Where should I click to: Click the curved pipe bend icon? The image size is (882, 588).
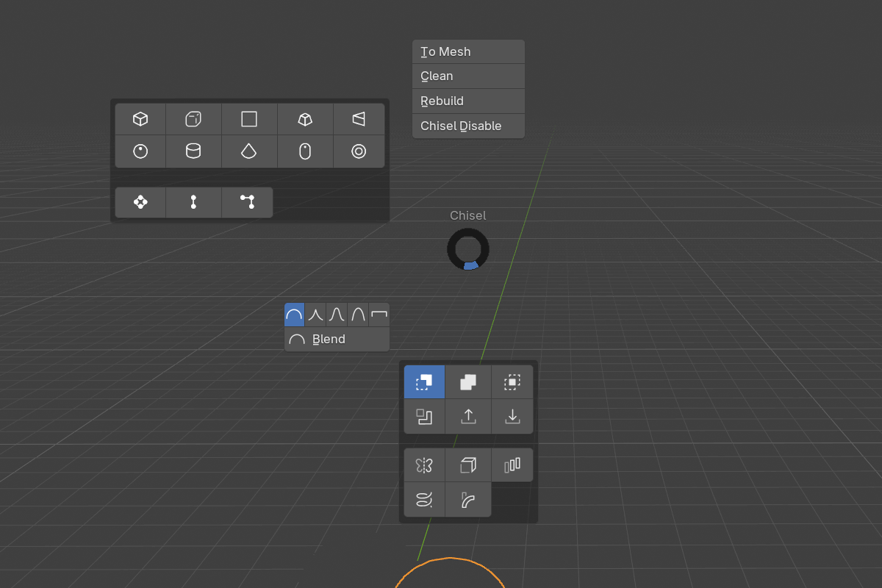[468, 500]
